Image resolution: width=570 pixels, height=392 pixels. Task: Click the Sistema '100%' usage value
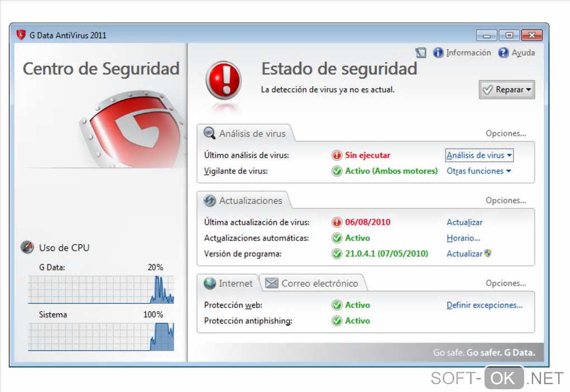153,314
